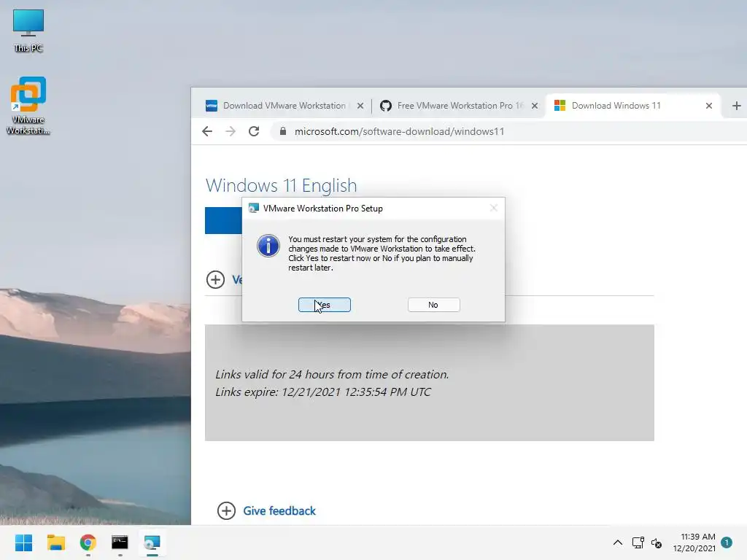The height and width of the screenshot is (560, 747).
Task: Close the Free VMware Workstation Pro tab
Action: click(535, 106)
